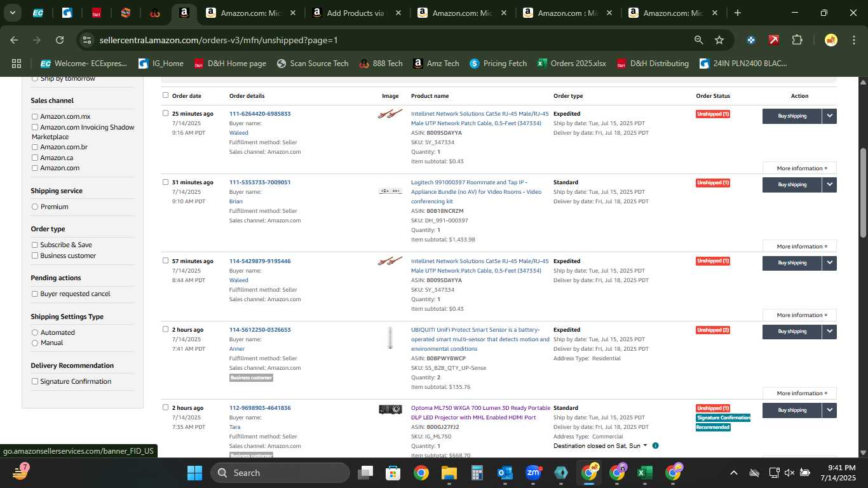Select order 114-5612250-0326653 checkbox

166,329
